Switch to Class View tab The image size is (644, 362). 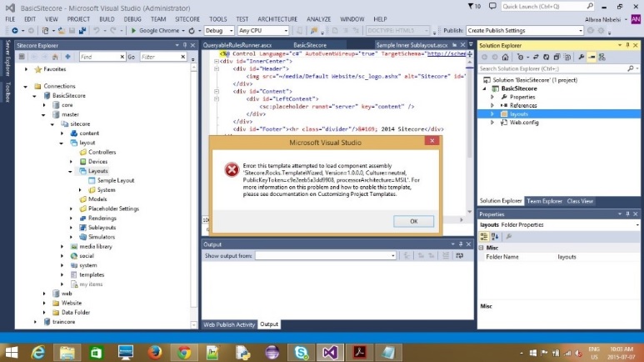coord(580,201)
